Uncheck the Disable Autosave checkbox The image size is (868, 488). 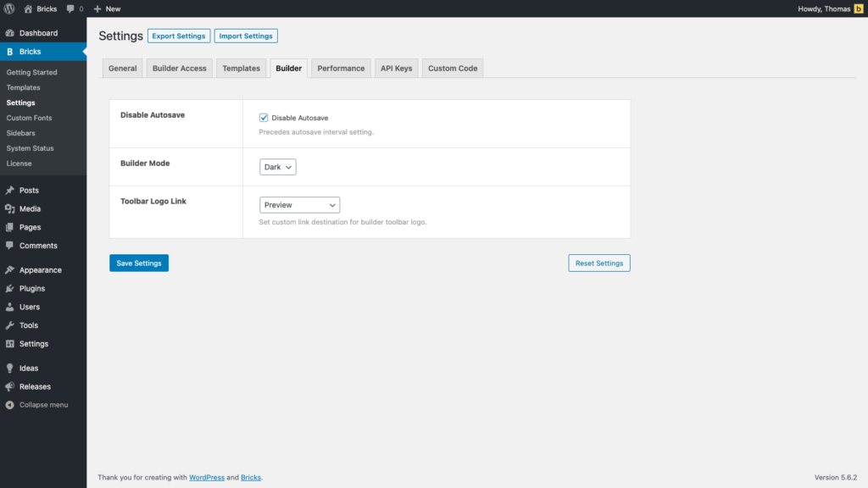(x=264, y=118)
